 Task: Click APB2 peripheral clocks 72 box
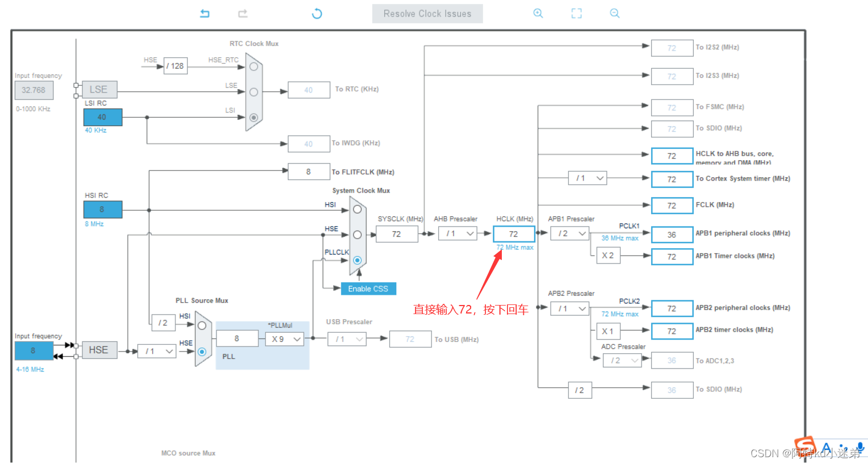click(672, 308)
